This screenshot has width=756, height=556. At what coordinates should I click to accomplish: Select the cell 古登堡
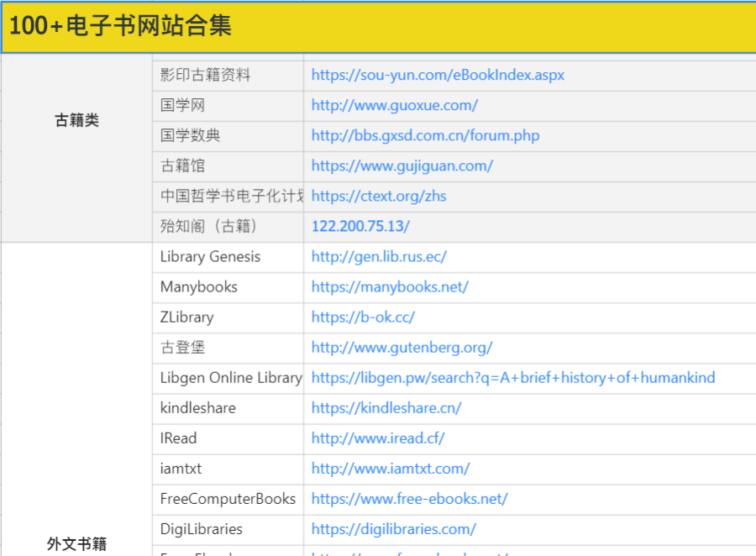(228, 348)
